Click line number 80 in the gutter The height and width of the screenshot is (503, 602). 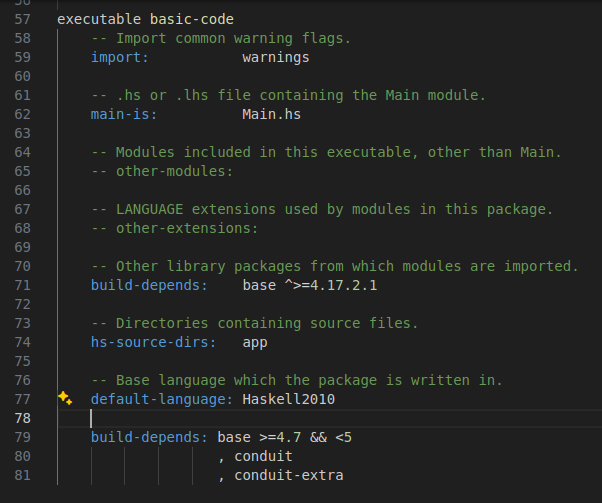(x=24, y=456)
